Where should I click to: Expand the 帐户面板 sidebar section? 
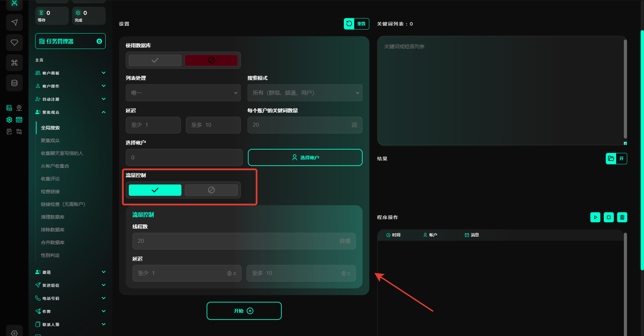(70, 73)
